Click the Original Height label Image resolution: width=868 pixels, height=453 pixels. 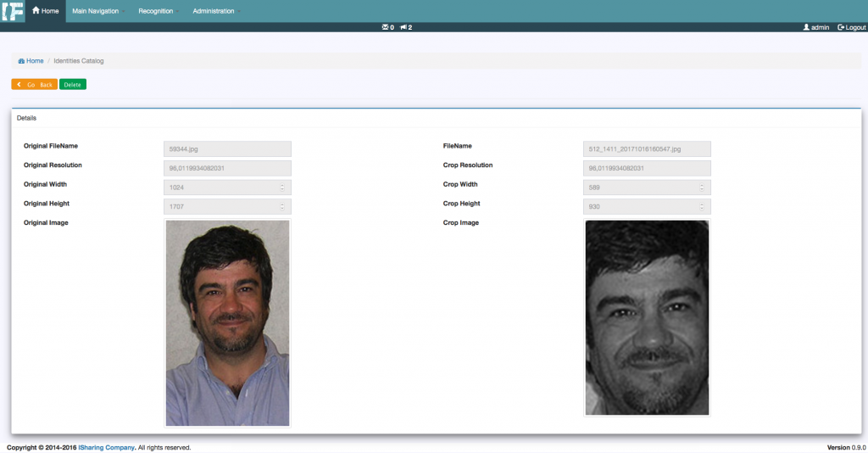[47, 204]
